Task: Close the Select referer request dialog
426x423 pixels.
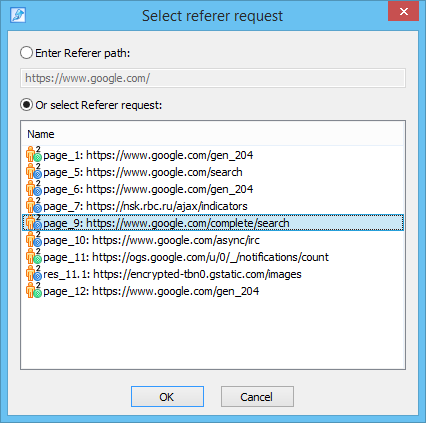Action: coord(403,12)
